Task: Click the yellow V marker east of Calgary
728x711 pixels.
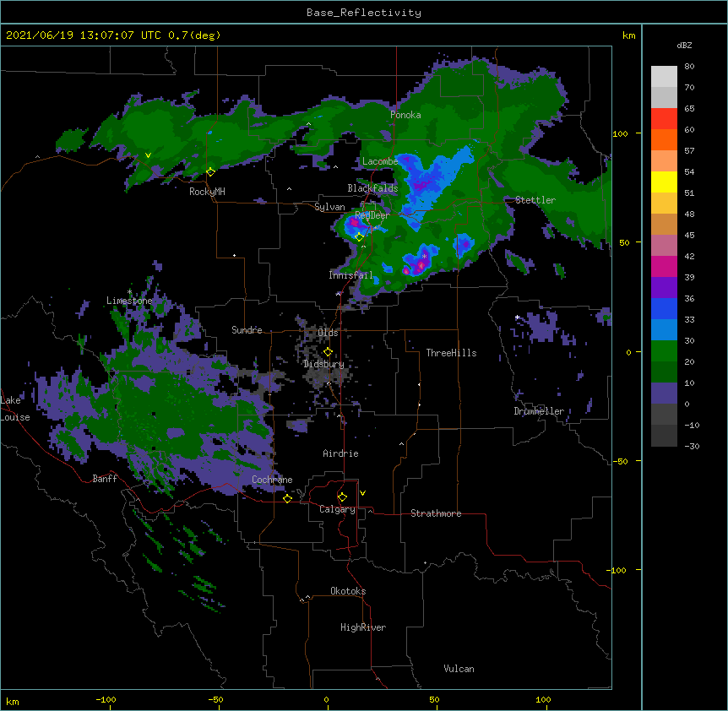Action: (362, 493)
